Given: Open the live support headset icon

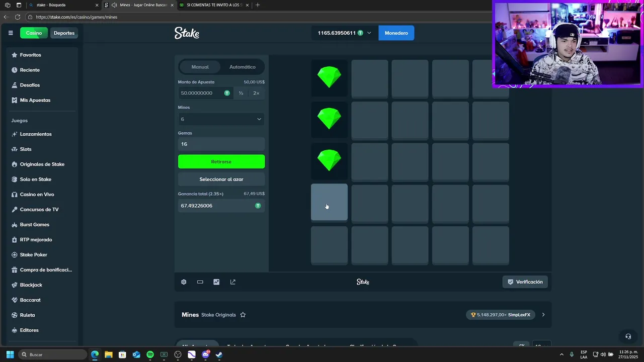Looking at the screenshot, I should (x=628, y=336).
